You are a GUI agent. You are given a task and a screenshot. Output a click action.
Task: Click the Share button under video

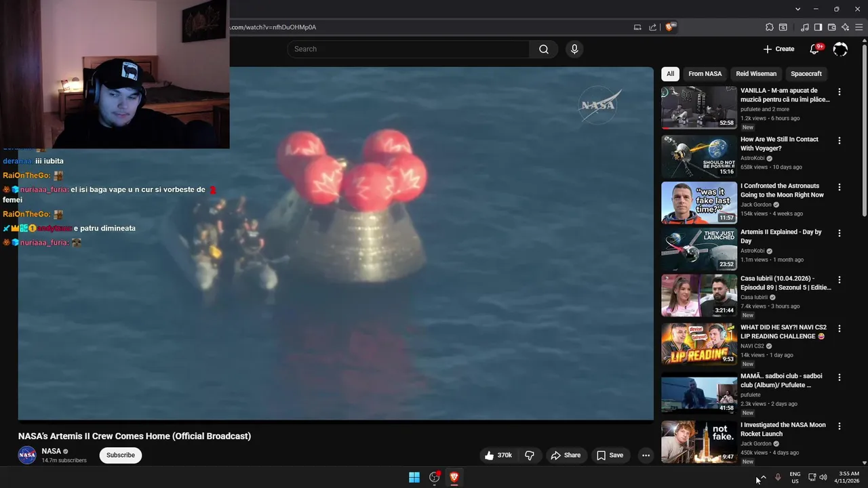(x=566, y=455)
